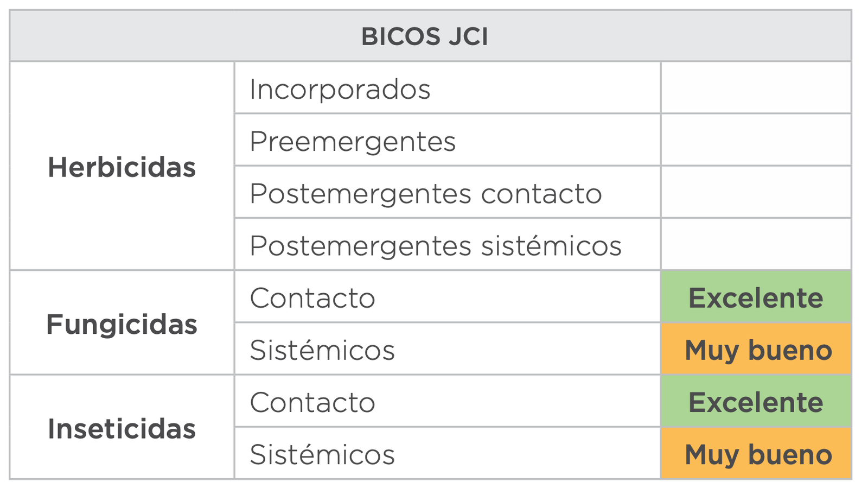The image size is (868, 488).
Task: Click the green Excelente rating for Inseticidas Contacto
Action: click(756, 402)
